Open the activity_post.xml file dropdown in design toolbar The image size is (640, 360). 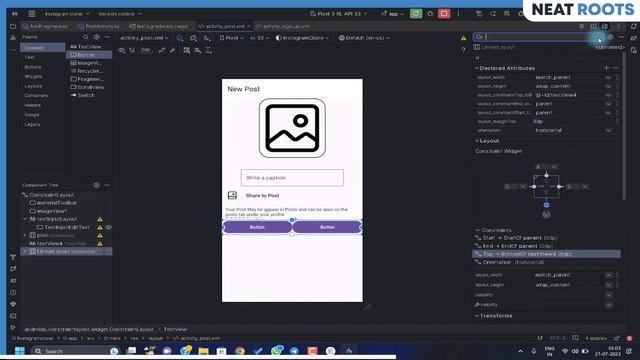point(144,38)
